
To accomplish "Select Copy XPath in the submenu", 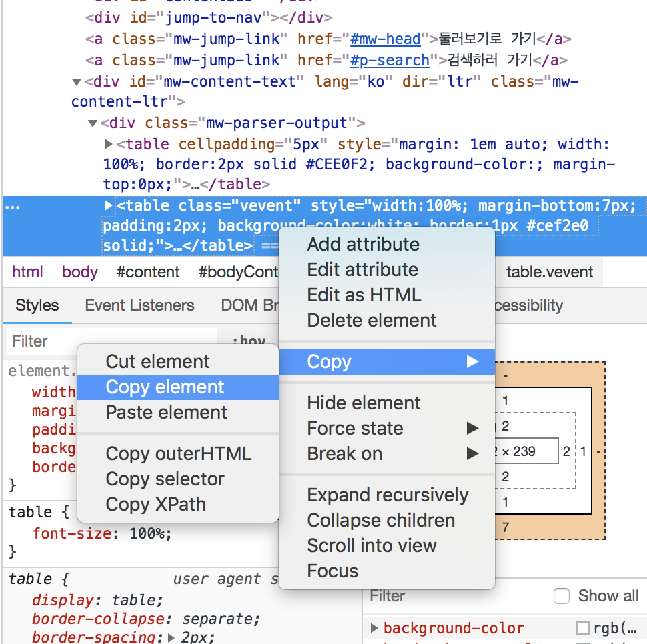I will (x=155, y=504).
